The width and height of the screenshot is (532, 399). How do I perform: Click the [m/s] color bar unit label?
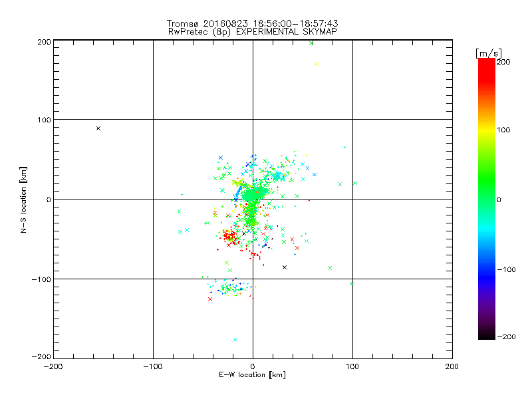489,53
